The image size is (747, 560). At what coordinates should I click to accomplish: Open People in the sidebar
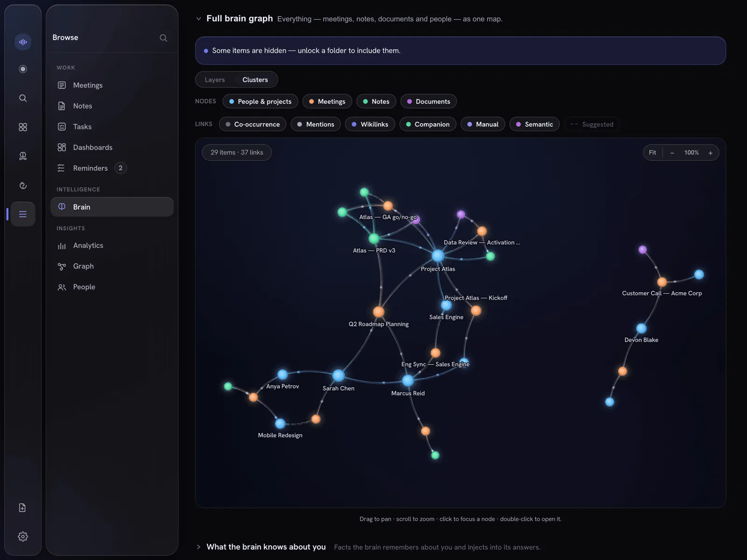112,287
